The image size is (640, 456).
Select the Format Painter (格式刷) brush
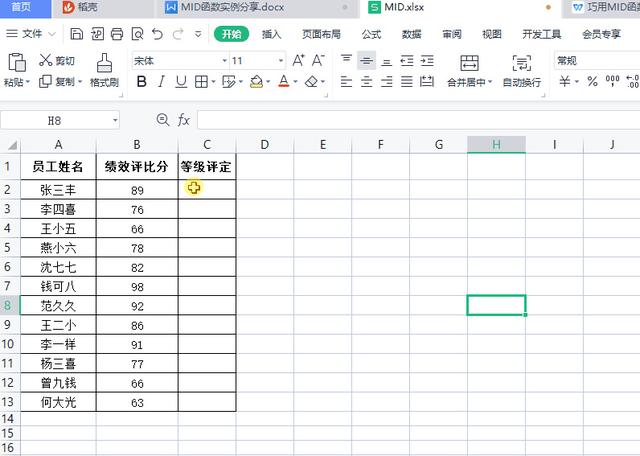104,62
